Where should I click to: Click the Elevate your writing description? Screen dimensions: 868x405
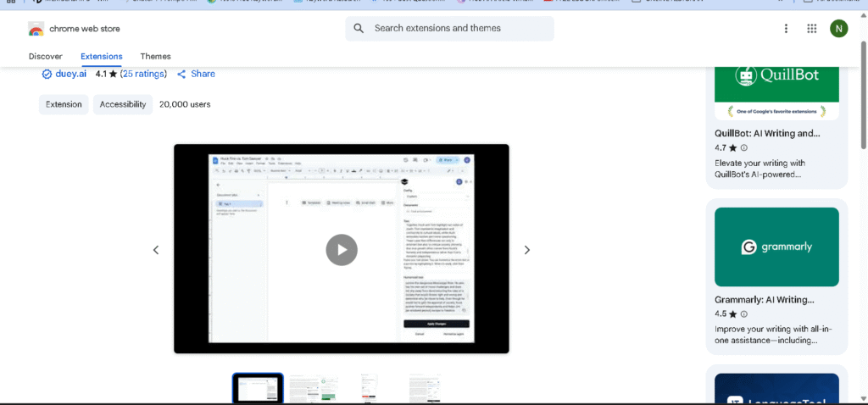click(760, 169)
